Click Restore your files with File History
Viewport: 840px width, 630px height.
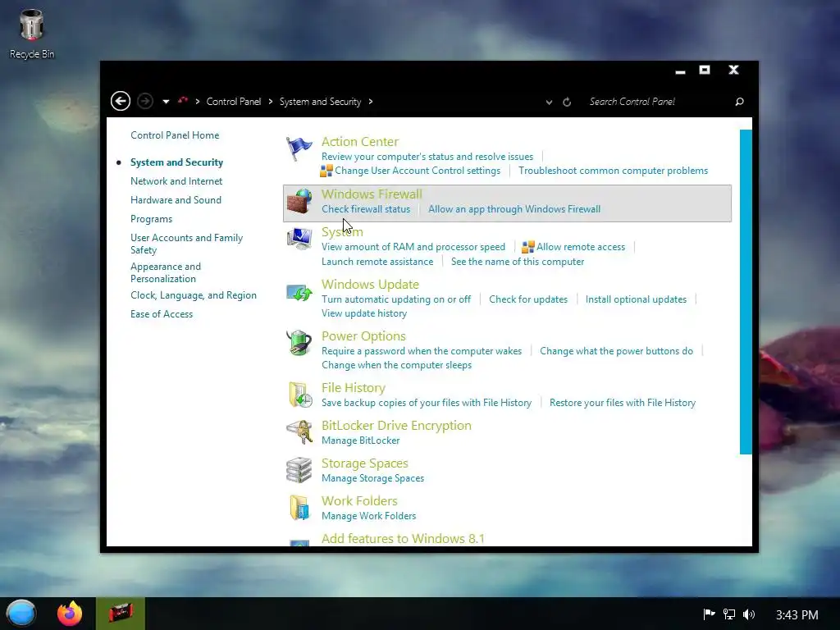coord(623,403)
